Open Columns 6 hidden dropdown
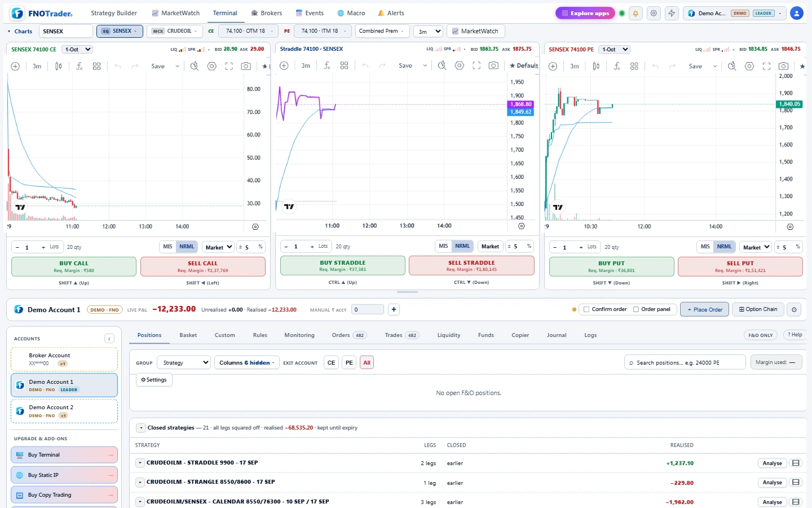This screenshot has height=508, width=812. [246, 363]
